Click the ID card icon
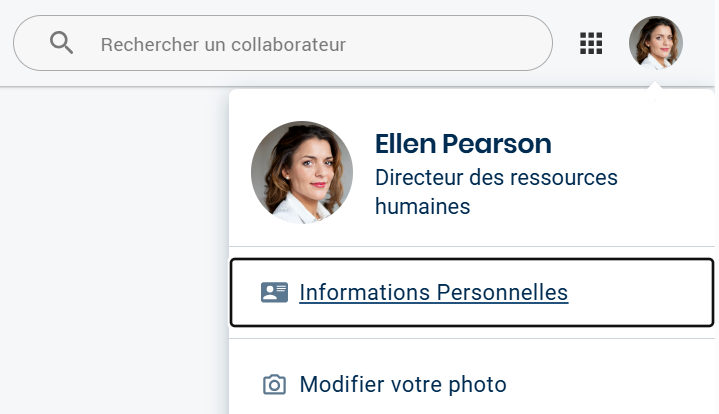The image size is (719, 414). pos(274,292)
